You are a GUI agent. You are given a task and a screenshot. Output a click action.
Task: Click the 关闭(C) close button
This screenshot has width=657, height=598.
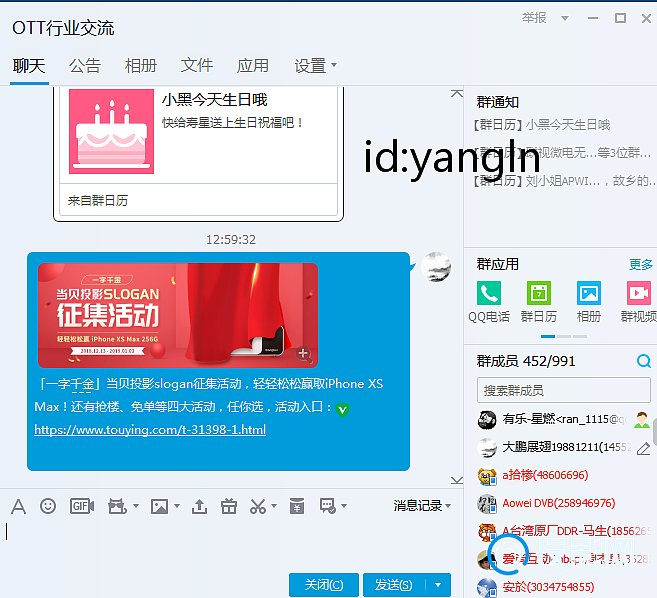click(x=324, y=585)
